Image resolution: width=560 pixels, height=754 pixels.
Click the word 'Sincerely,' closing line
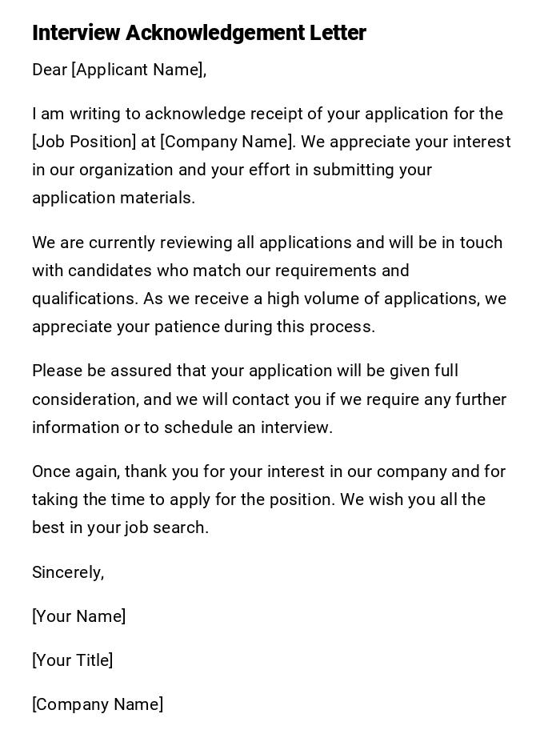pyautogui.click(x=68, y=572)
